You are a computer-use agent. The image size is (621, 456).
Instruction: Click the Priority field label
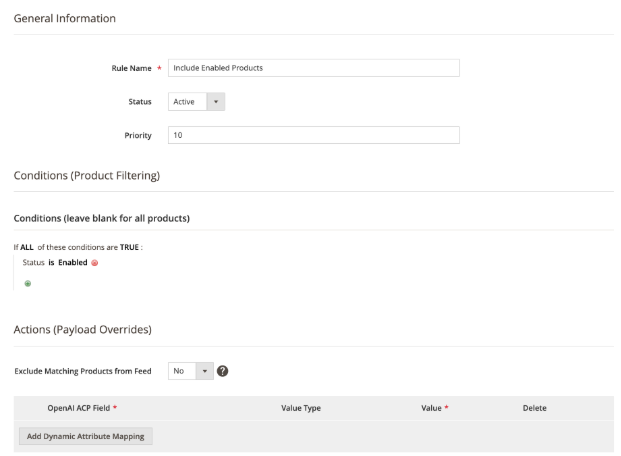pos(138,135)
